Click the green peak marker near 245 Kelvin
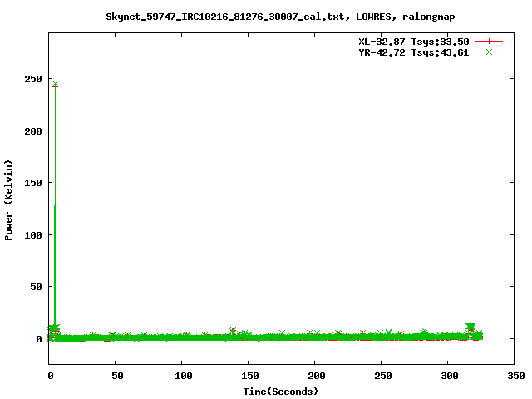 coord(56,83)
